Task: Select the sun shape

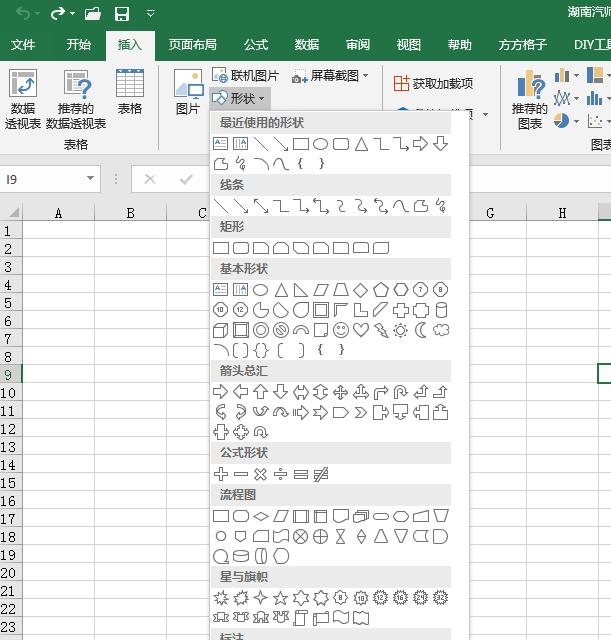Action: (x=401, y=330)
